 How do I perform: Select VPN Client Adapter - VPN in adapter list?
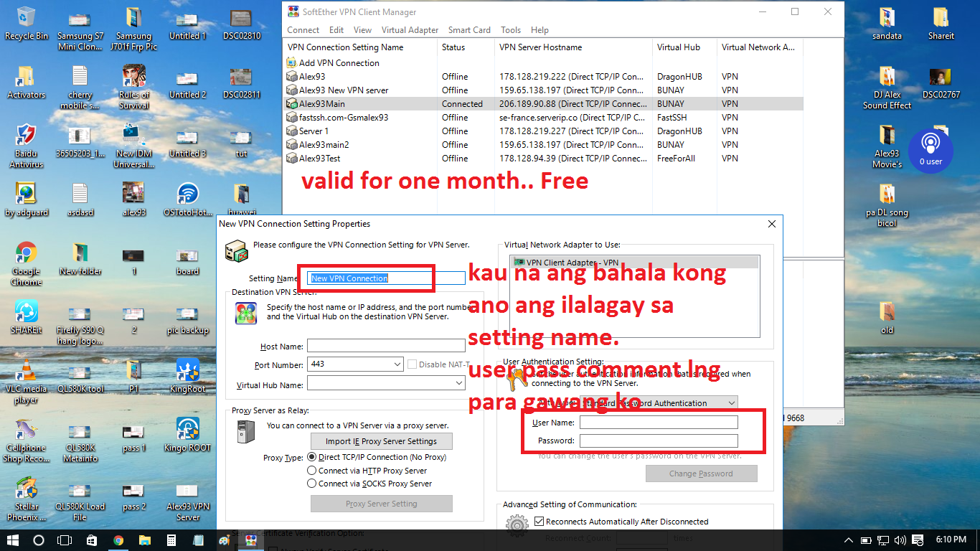(634, 263)
